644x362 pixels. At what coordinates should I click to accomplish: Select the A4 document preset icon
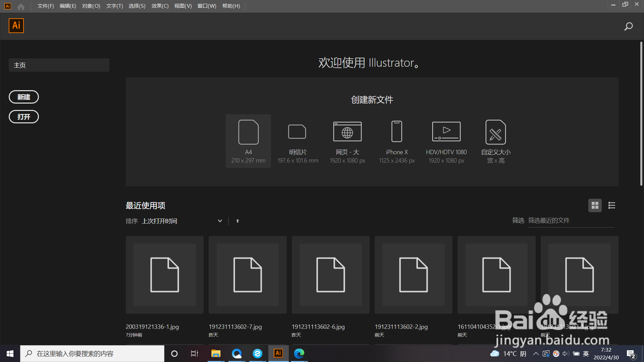pyautogui.click(x=248, y=132)
